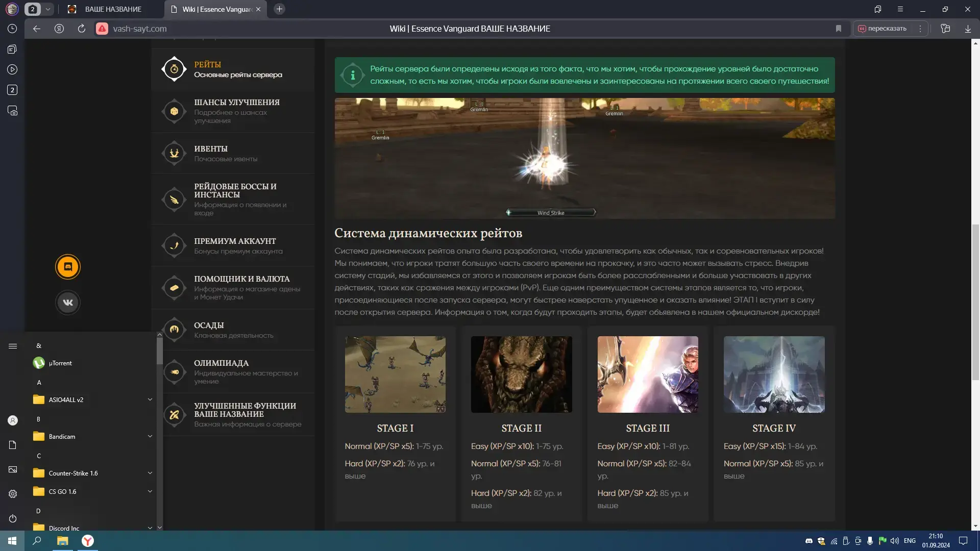This screenshot has width=980, height=551.
Task: Click the Start menu app list scrollbar
Action: pyautogui.click(x=160, y=352)
